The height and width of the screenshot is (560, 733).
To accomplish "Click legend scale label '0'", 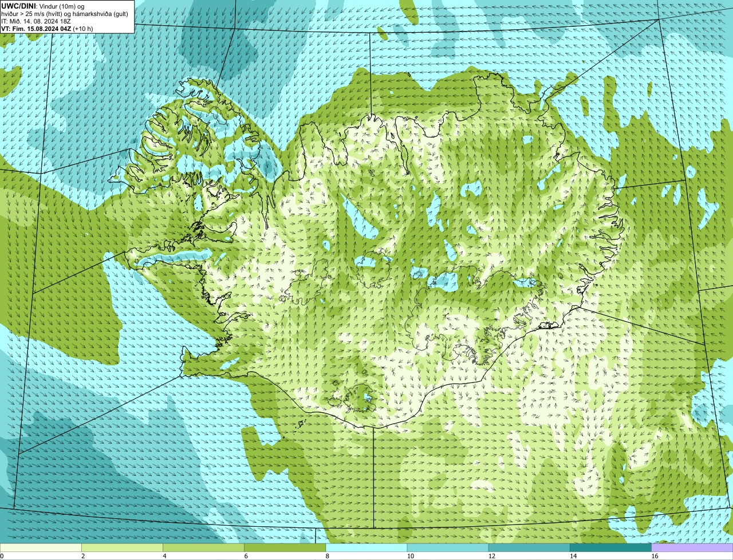I will pyautogui.click(x=2, y=556).
